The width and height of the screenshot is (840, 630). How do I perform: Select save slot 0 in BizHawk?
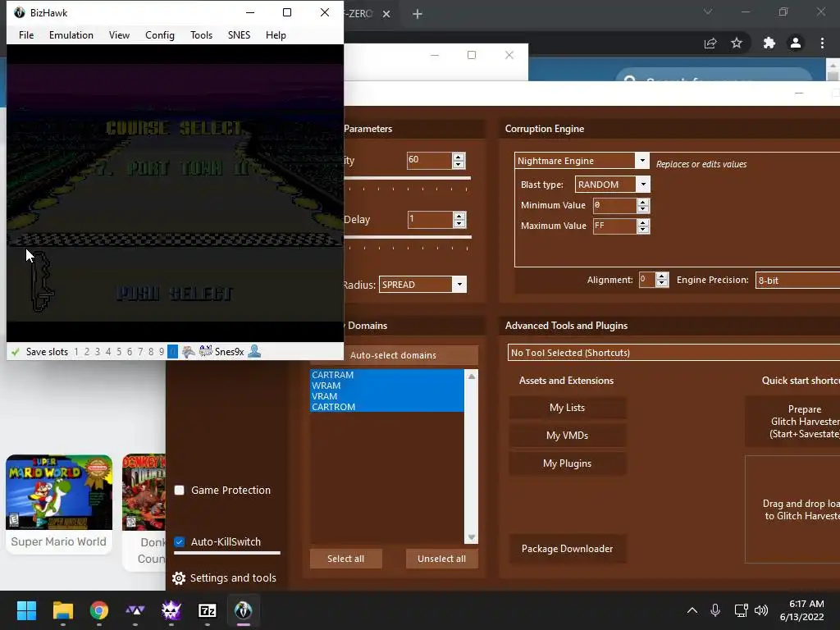coord(172,351)
